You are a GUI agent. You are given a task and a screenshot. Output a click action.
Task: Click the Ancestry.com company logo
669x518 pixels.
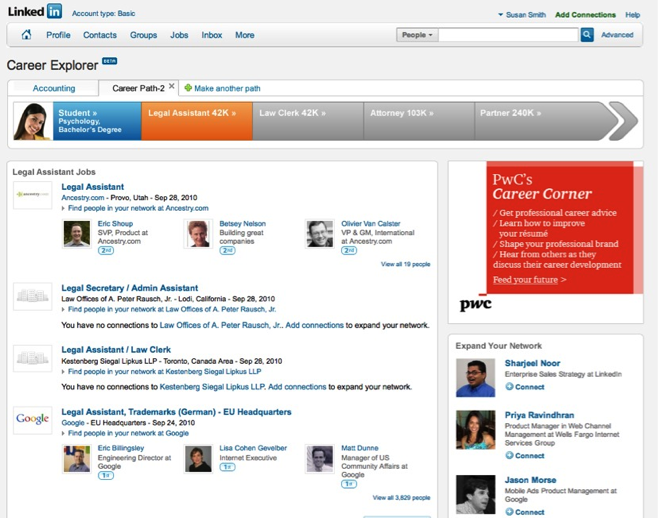click(32, 195)
